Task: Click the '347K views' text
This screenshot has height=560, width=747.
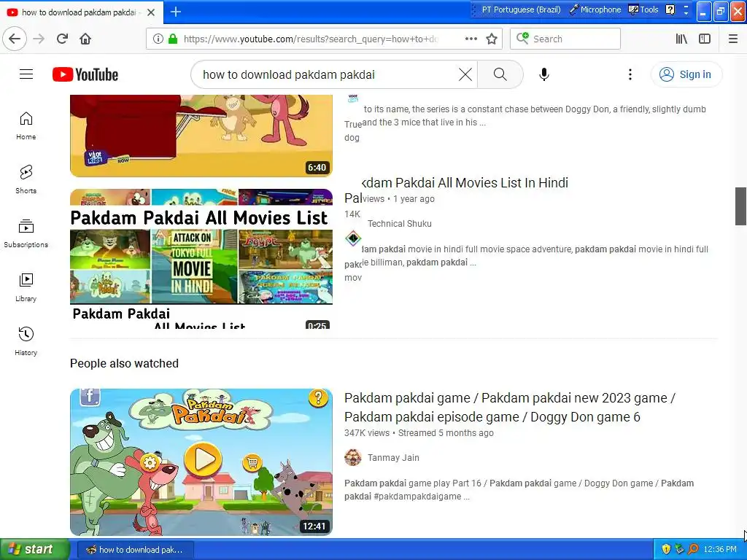Action: 367,433
